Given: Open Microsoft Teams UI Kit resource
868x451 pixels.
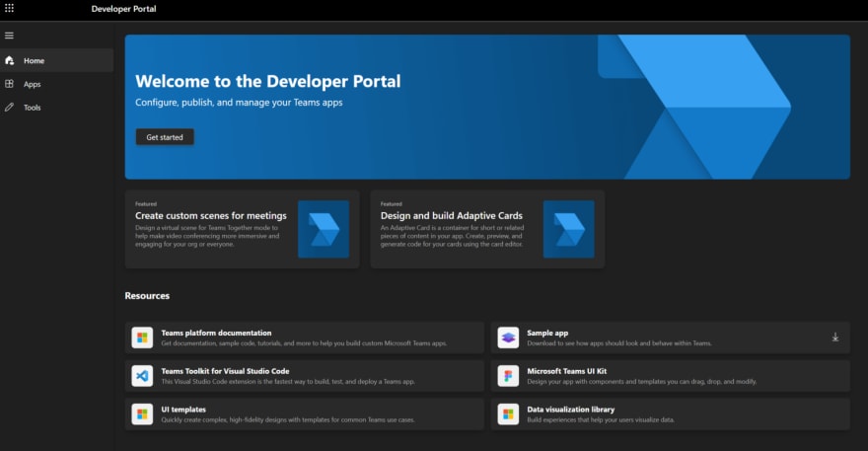Looking at the screenshot, I should [671, 376].
